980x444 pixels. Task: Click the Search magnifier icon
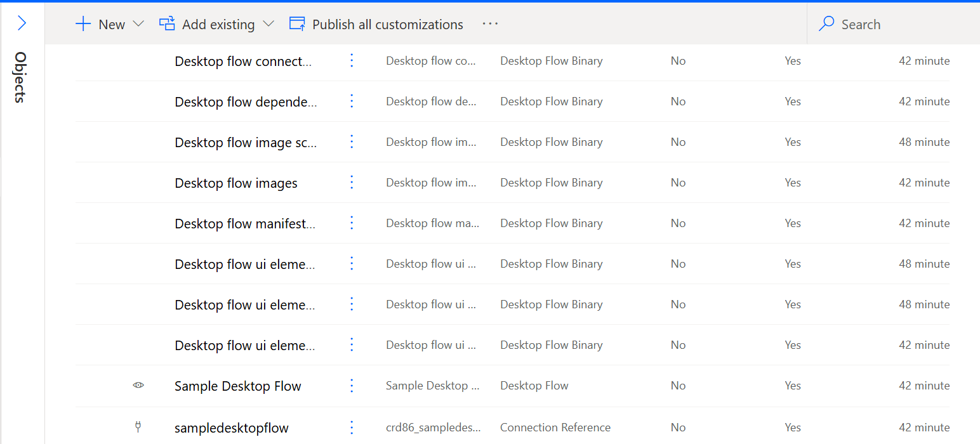(825, 23)
